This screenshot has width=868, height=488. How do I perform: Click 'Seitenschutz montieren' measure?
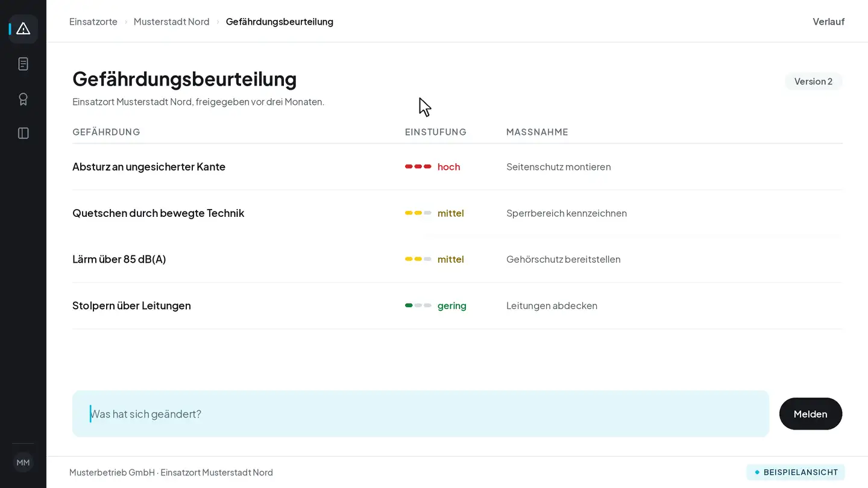coord(559,167)
